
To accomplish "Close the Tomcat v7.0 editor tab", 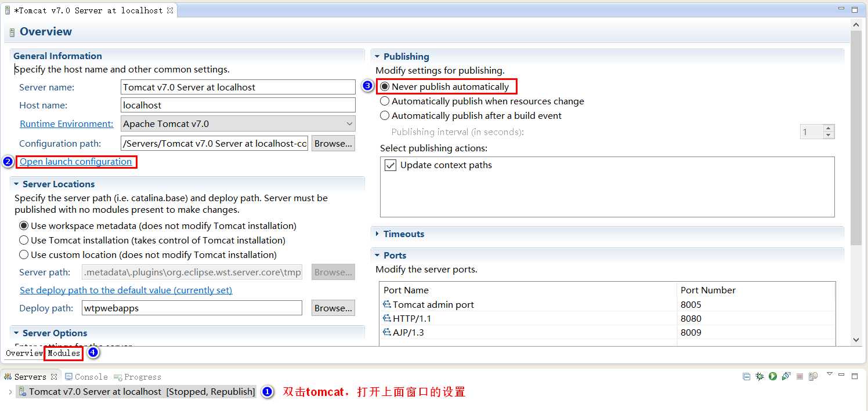I will (x=169, y=10).
